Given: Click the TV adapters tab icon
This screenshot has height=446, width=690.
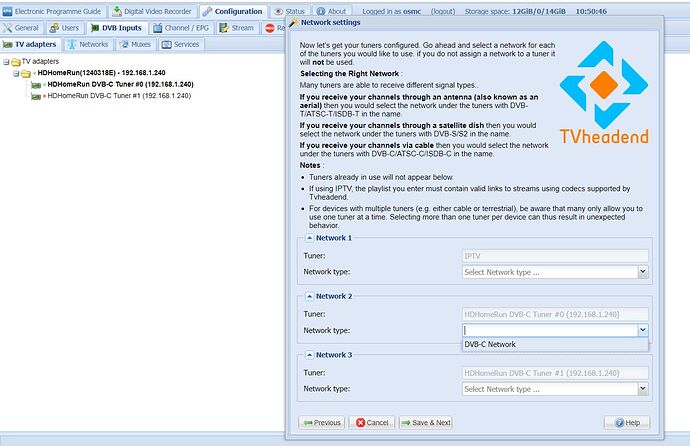Looking at the screenshot, I should (7, 44).
